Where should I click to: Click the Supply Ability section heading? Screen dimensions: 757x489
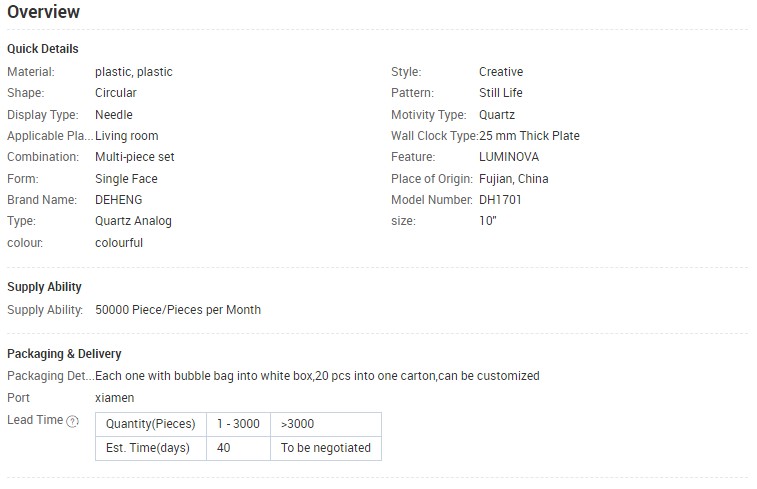pyautogui.click(x=44, y=287)
